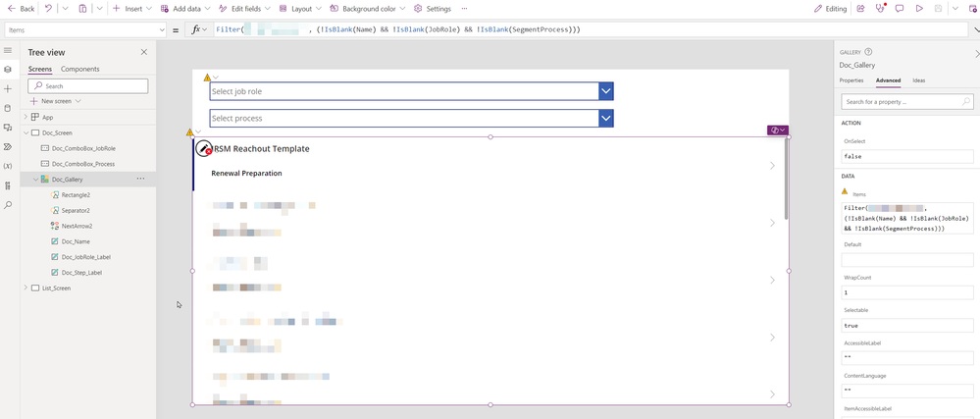Open the Insert plus icon in left sidebar
Screen dimensions: 980x419
pos(8,88)
